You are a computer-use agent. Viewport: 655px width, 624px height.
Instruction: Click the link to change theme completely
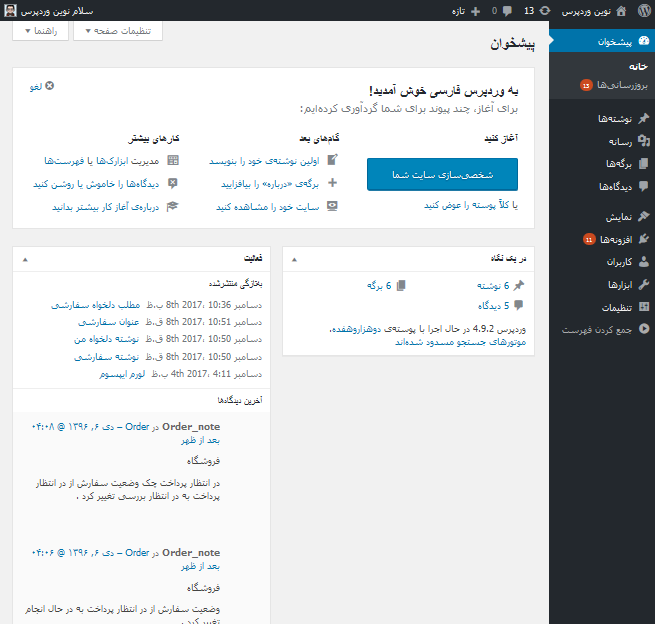click(x=468, y=205)
